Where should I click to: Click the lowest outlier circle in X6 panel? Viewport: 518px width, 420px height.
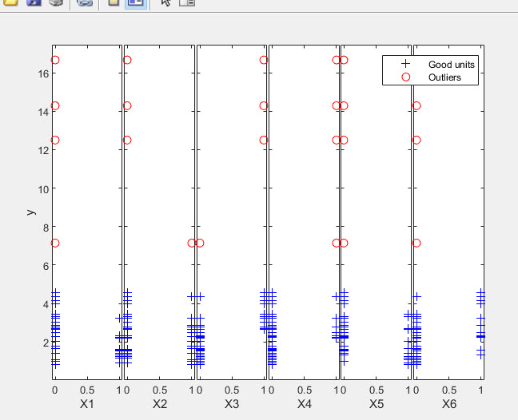(x=416, y=243)
